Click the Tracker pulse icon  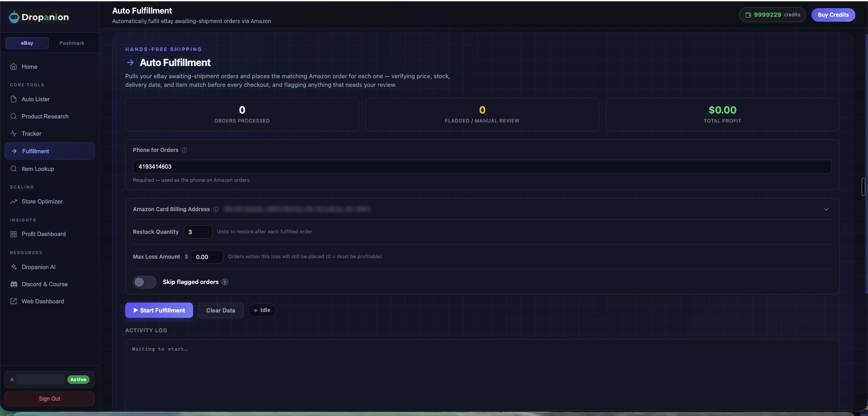point(14,133)
